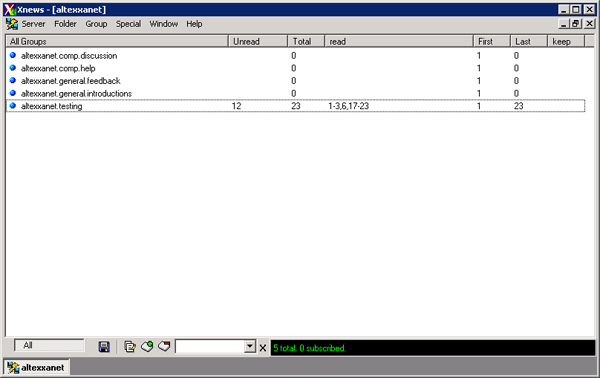Restore the inner altexxanet window
Screen dimensions: 600x378
pyautogui.click(x=576, y=24)
